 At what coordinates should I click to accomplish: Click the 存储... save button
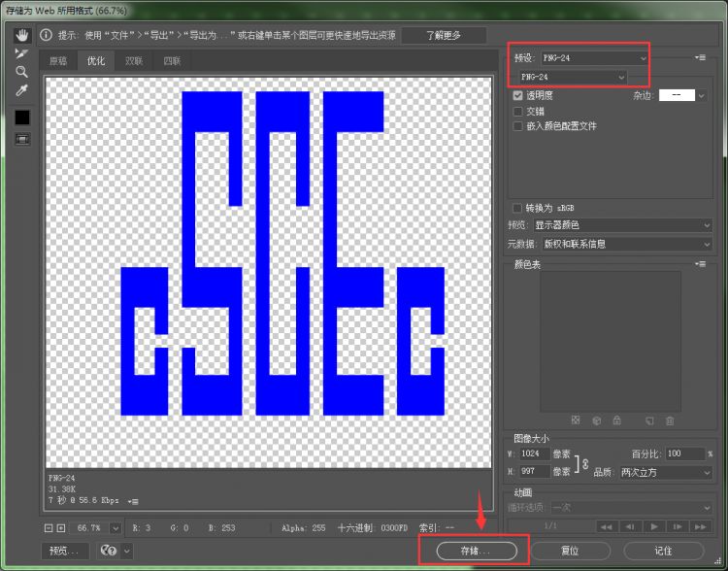point(477,551)
